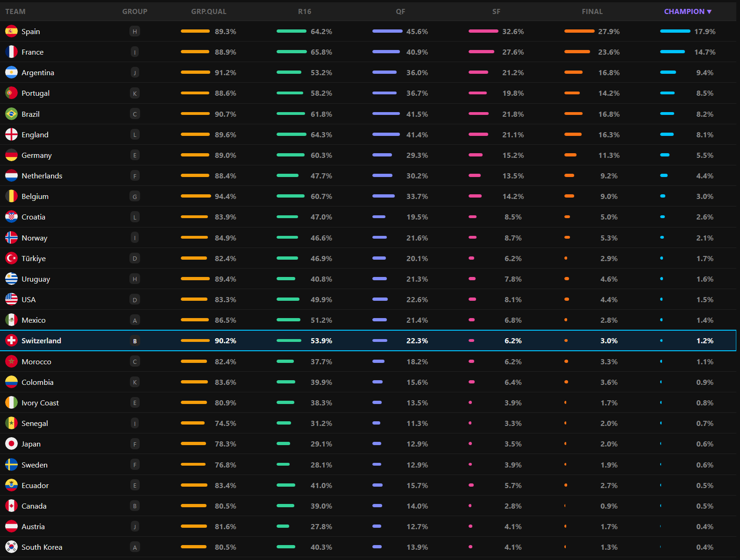The height and width of the screenshot is (560, 740).
Task: Click the Mexico flag icon
Action: pyautogui.click(x=11, y=320)
